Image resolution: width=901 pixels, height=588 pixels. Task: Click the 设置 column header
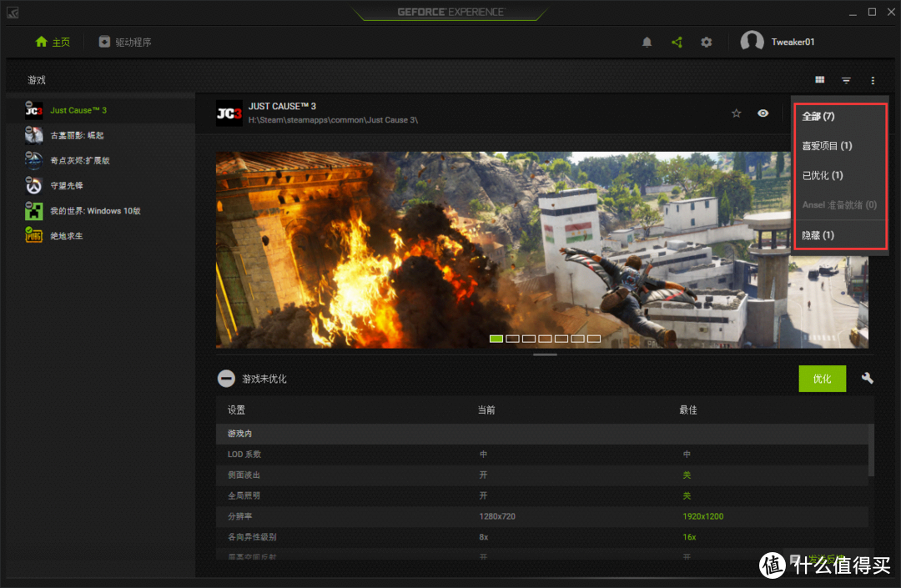(236, 410)
